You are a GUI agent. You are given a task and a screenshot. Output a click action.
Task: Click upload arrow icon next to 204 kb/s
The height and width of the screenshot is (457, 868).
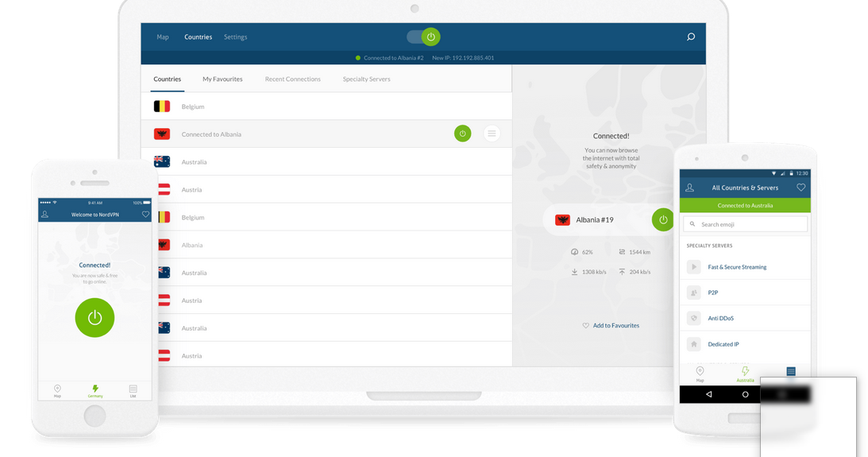click(x=622, y=272)
